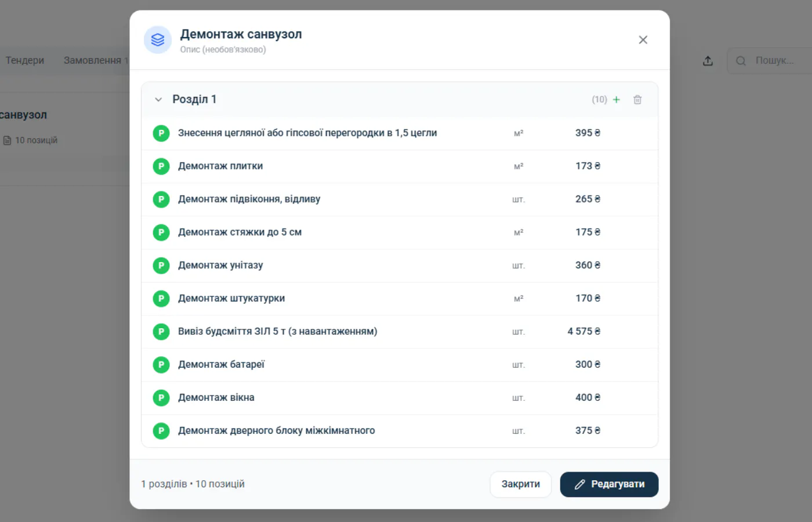812x522 pixels.
Task: Click the 395 ₴ price value
Action: (x=588, y=133)
